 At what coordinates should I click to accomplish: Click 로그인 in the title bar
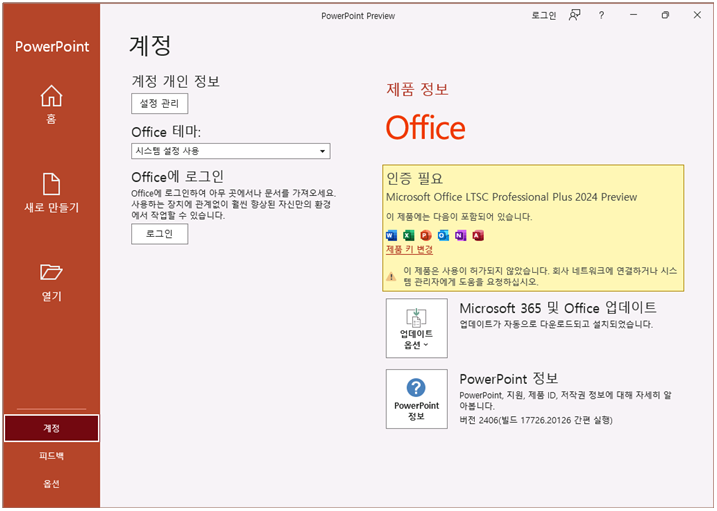pyautogui.click(x=544, y=16)
